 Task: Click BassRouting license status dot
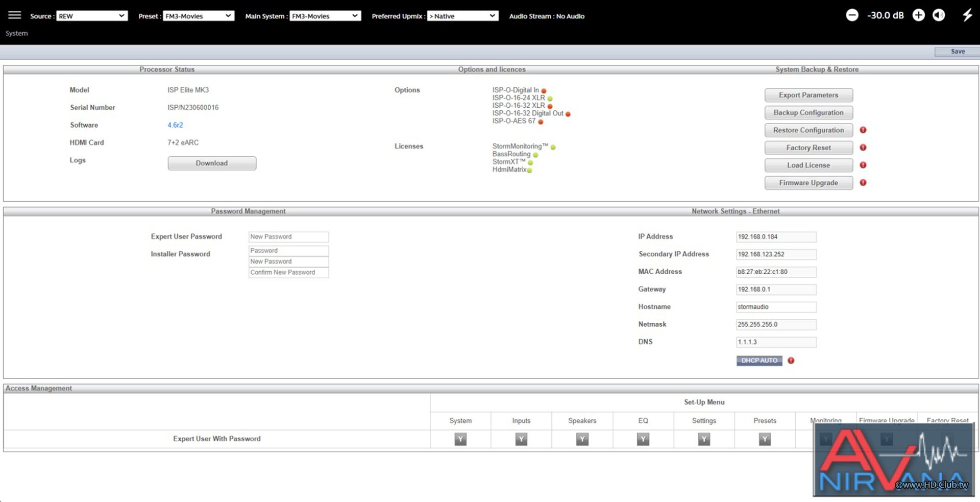(x=535, y=155)
